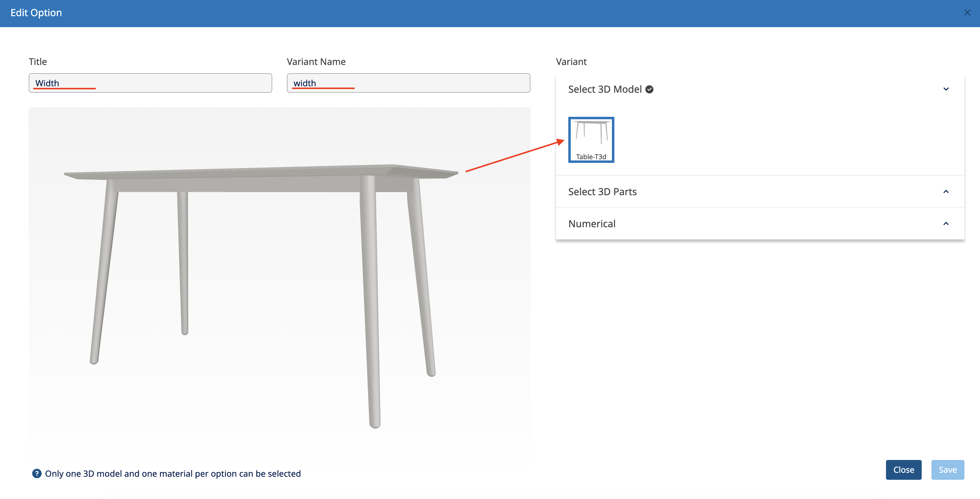
Task: Click the Variant Name field label
Action: point(316,62)
